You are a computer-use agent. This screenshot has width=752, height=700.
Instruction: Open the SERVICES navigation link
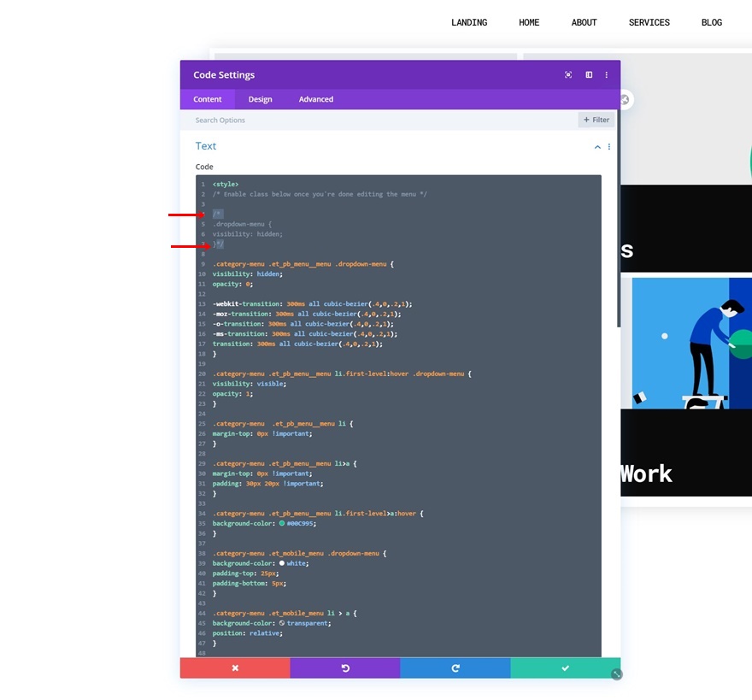(x=649, y=22)
